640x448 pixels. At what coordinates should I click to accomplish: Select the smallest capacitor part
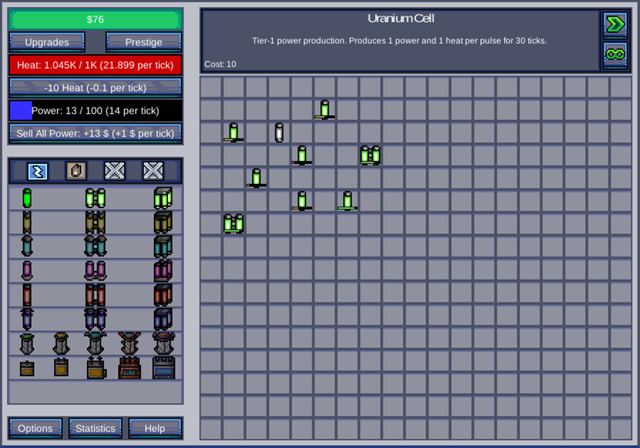pos(27,368)
